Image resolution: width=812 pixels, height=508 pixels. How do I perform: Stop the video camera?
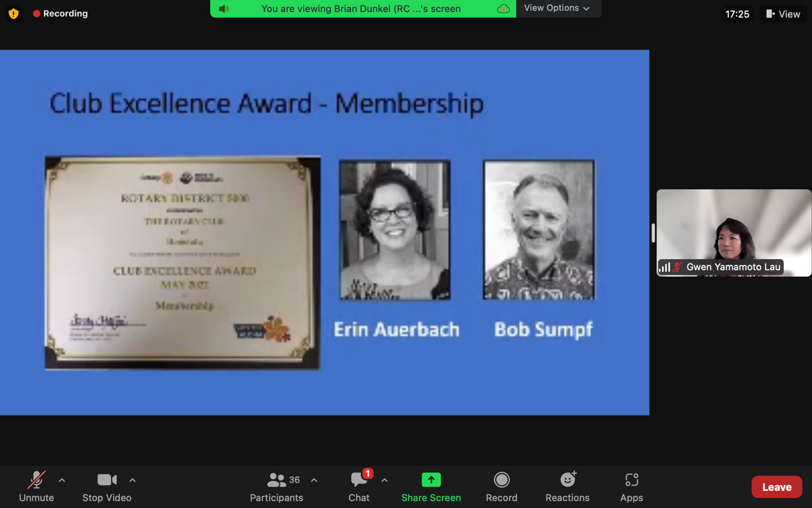[107, 487]
